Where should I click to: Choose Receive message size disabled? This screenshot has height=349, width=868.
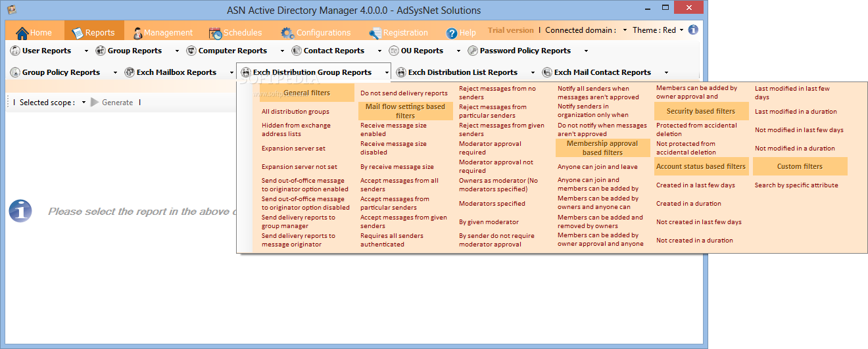coord(393,148)
